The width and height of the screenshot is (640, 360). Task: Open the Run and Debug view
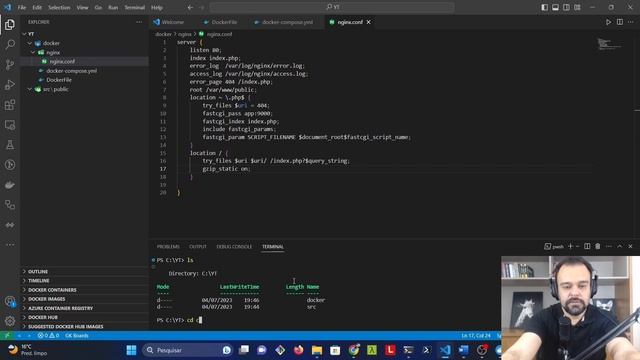point(10,84)
